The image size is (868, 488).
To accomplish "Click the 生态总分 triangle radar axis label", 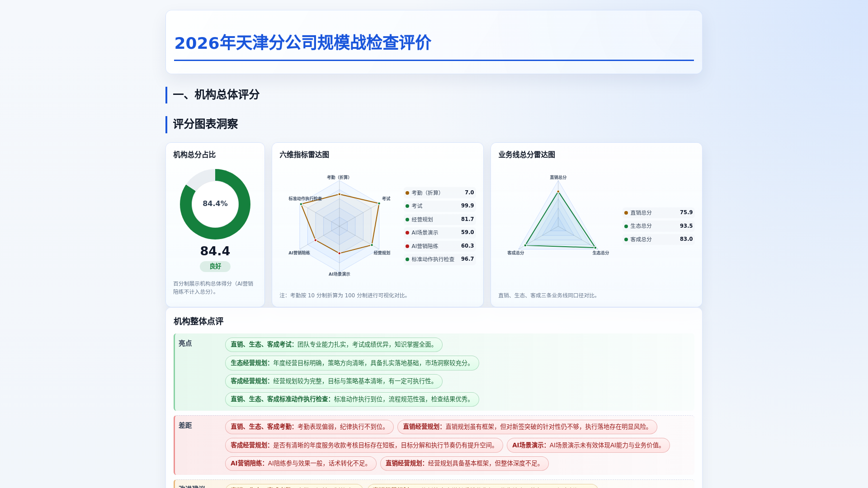I will pyautogui.click(x=601, y=253).
